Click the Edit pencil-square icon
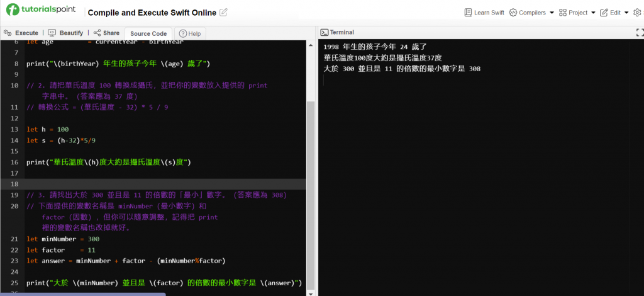Viewport: 644px width, 296px height. (604, 13)
